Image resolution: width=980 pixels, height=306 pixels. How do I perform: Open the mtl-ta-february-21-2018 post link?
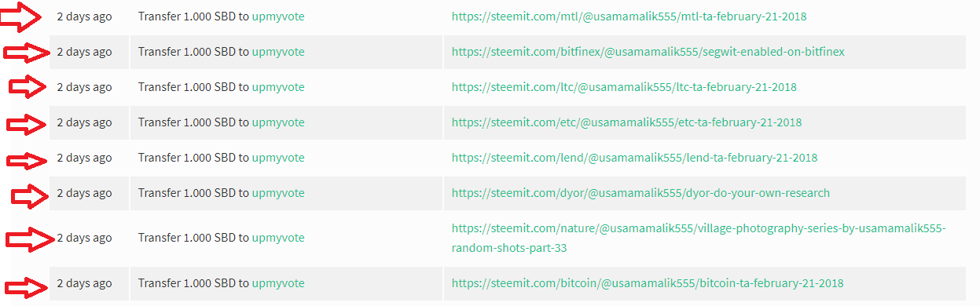[x=629, y=16]
